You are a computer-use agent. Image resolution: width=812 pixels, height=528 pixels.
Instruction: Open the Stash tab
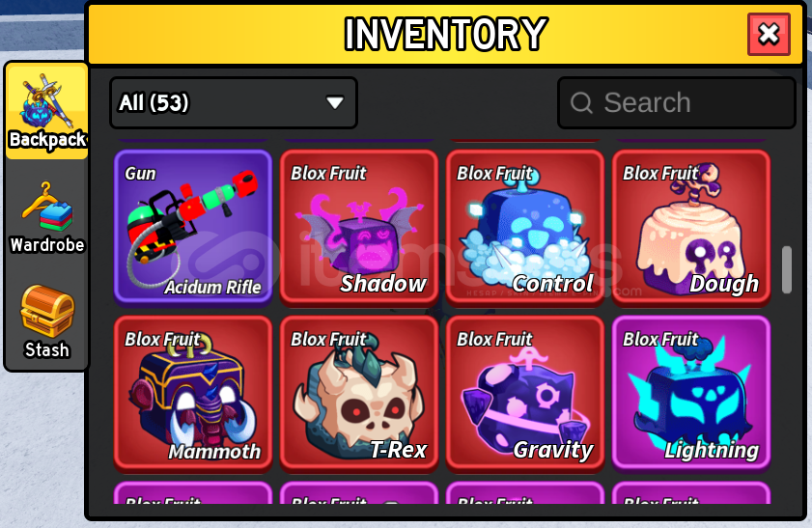pyautogui.click(x=47, y=322)
